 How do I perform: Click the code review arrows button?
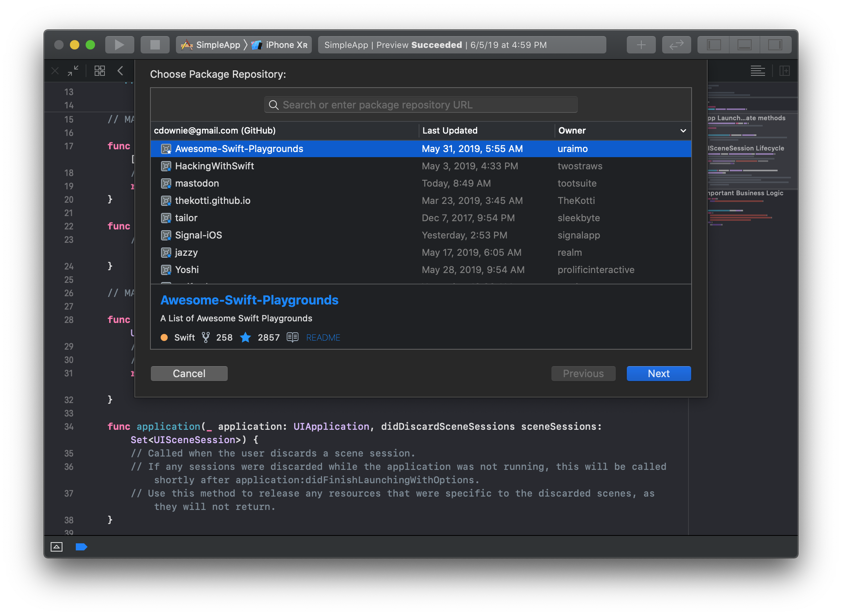[676, 45]
